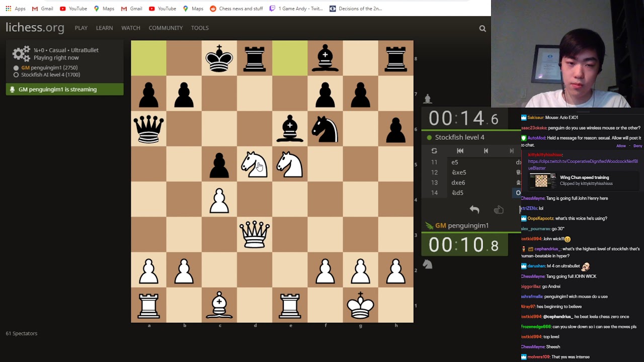Click the '61 Spectators' text
This screenshot has width=644, height=362.
coord(22,333)
